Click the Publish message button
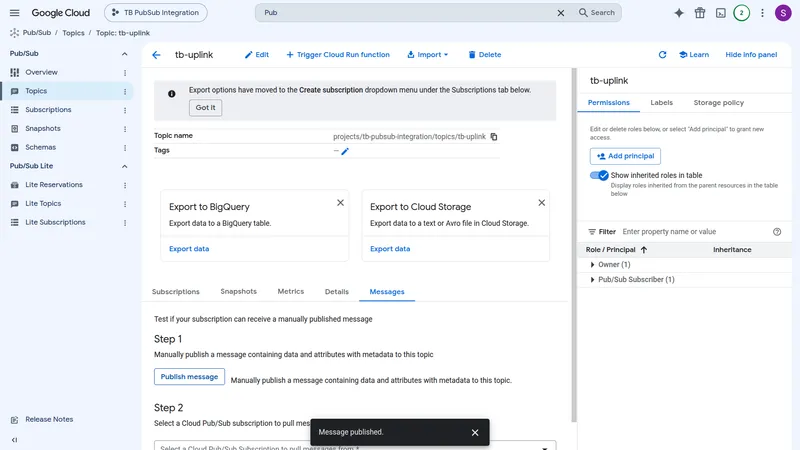 click(x=189, y=377)
